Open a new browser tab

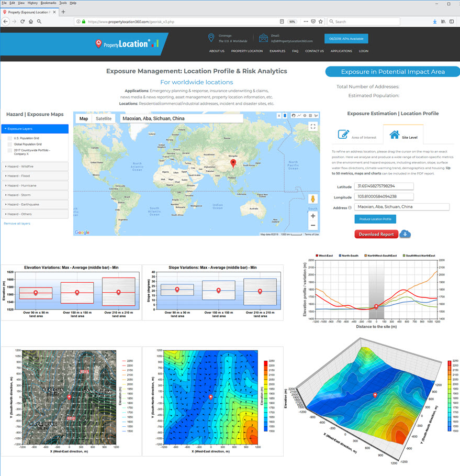(x=63, y=12)
